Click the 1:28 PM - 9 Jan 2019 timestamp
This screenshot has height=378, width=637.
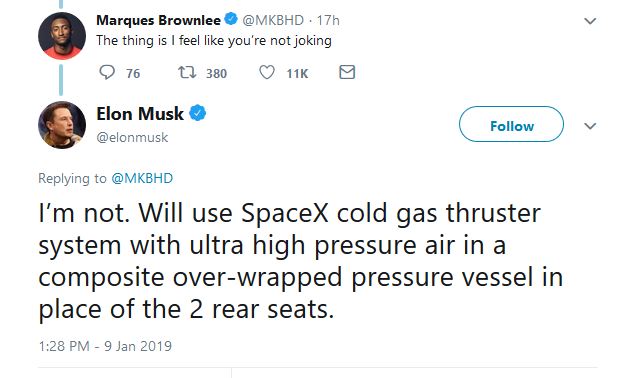105,346
